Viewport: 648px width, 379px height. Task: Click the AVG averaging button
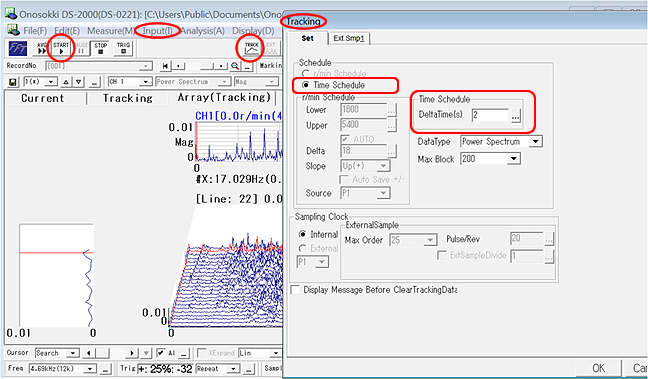(x=42, y=48)
